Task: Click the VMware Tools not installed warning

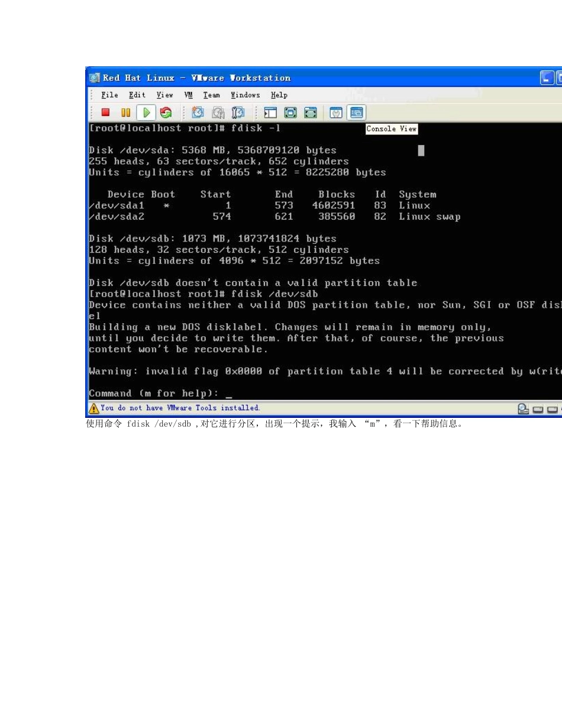Action: (175, 408)
